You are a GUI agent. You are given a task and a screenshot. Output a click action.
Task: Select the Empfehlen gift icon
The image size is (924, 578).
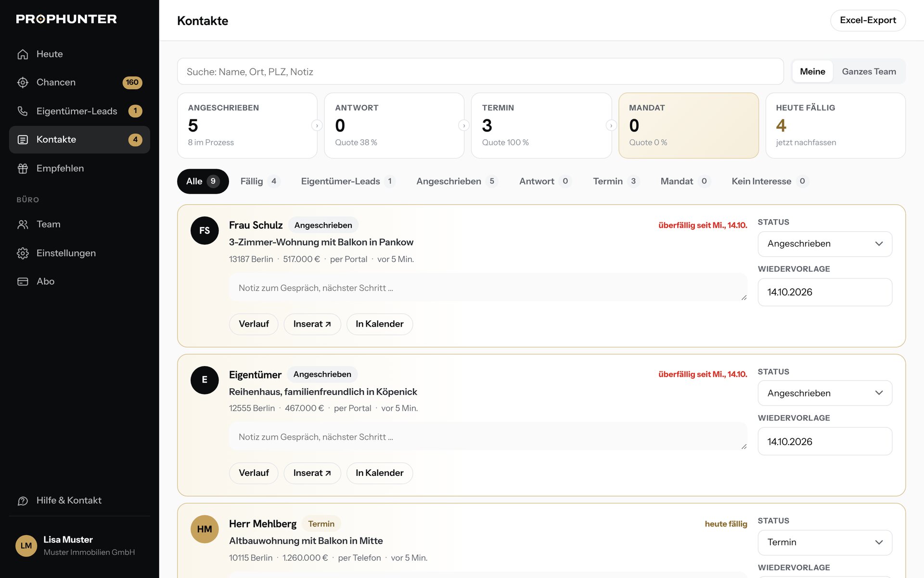click(23, 169)
